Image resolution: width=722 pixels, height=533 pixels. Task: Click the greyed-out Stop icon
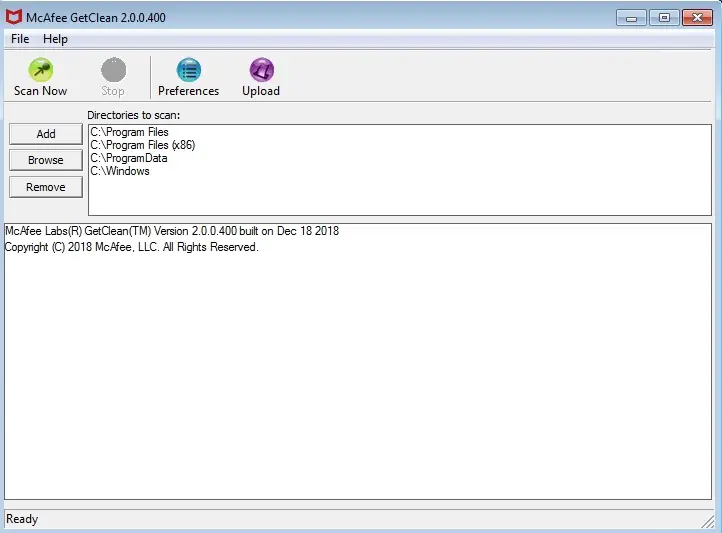tap(113, 70)
